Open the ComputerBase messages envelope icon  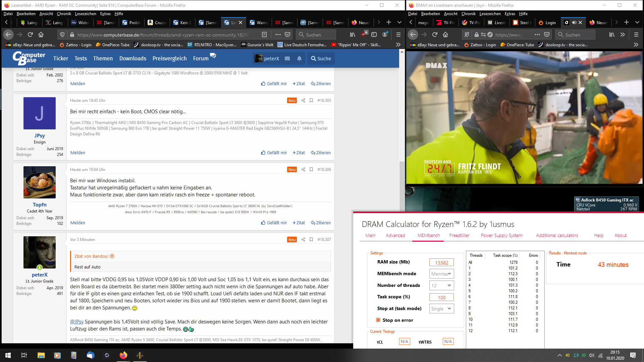pyautogui.click(x=287, y=58)
